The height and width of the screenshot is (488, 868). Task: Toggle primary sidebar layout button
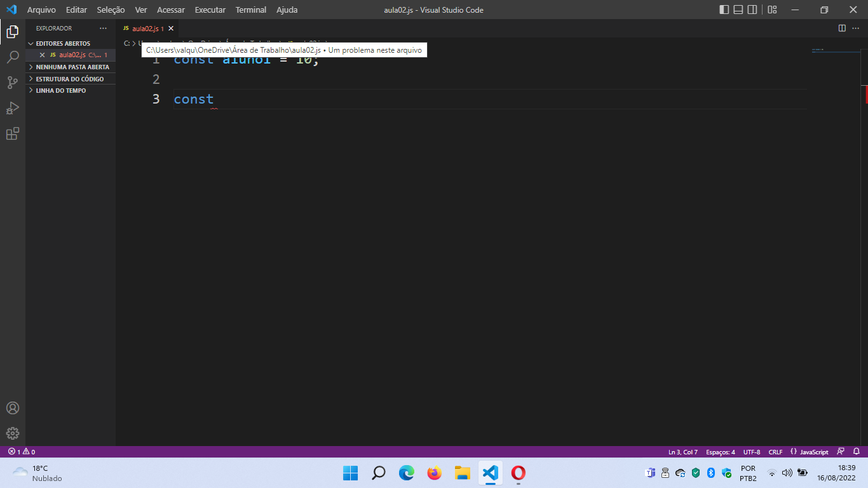(724, 10)
